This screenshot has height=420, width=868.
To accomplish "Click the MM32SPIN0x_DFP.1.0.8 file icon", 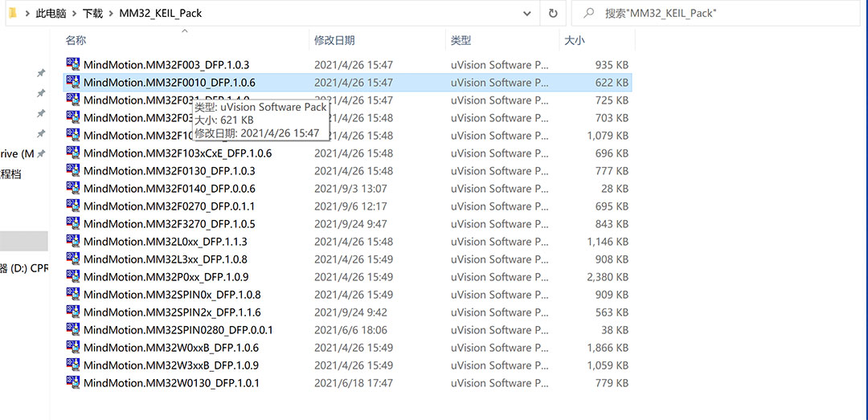I will (72, 294).
